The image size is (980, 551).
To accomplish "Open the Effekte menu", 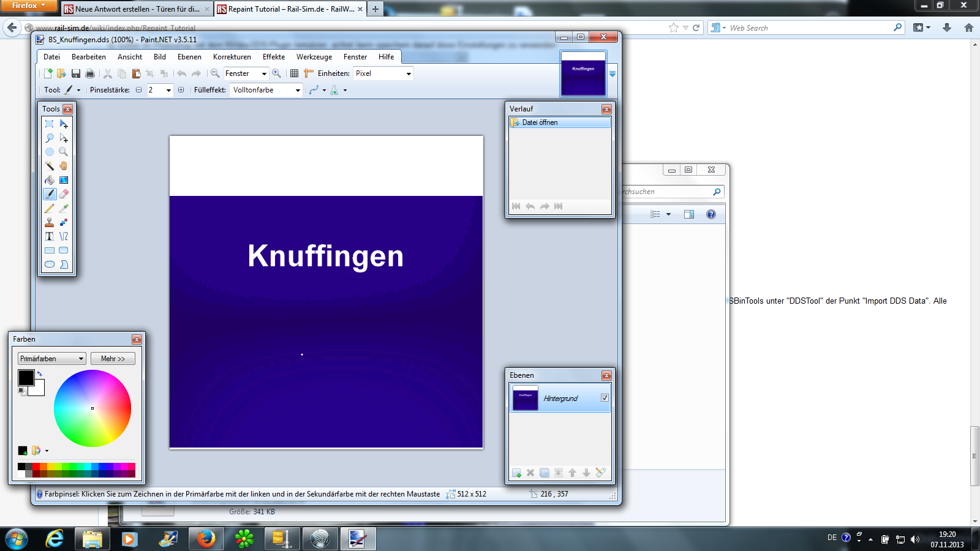I will (273, 57).
